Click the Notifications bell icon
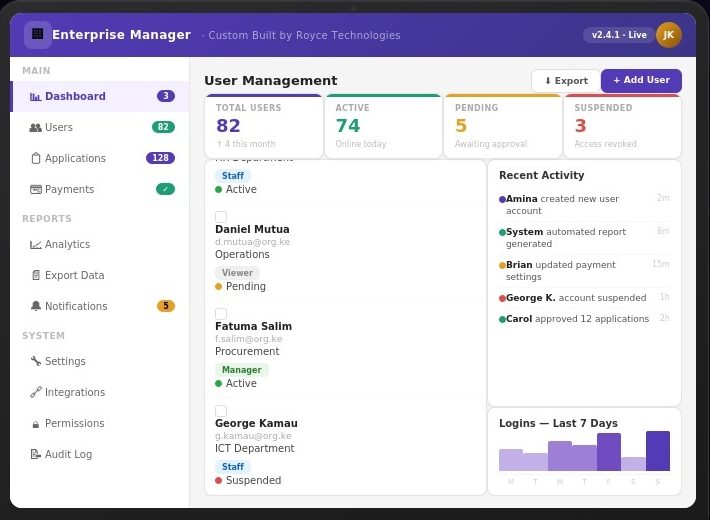710x520 pixels. pos(36,307)
